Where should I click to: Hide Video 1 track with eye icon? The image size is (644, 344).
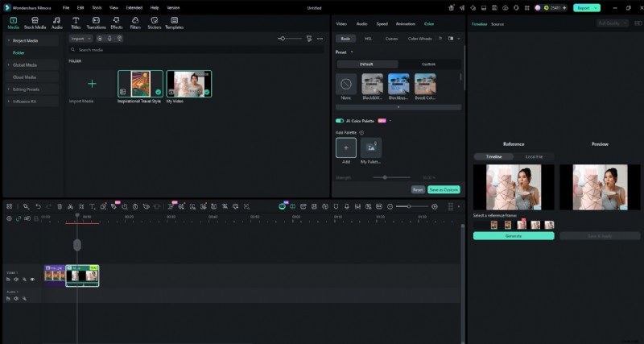click(32, 280)
